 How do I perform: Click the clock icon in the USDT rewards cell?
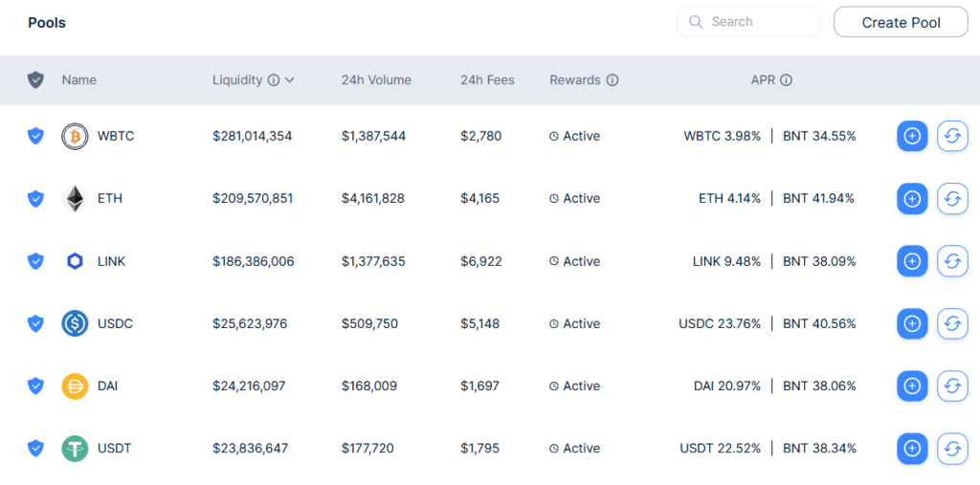click(x=554, y=449)
